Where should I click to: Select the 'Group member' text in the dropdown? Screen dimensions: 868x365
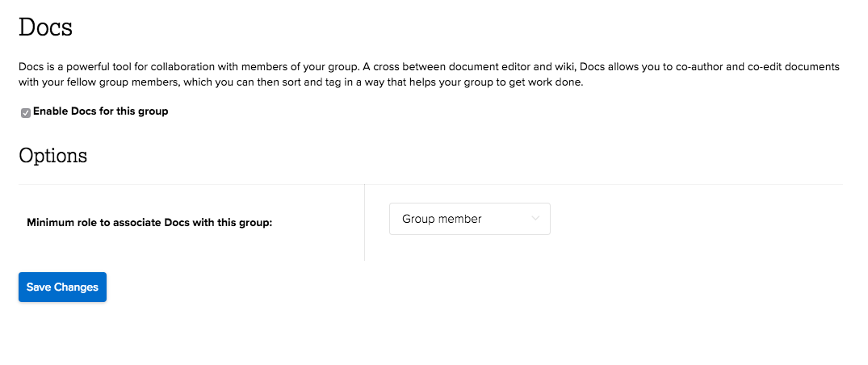point(442,219)
